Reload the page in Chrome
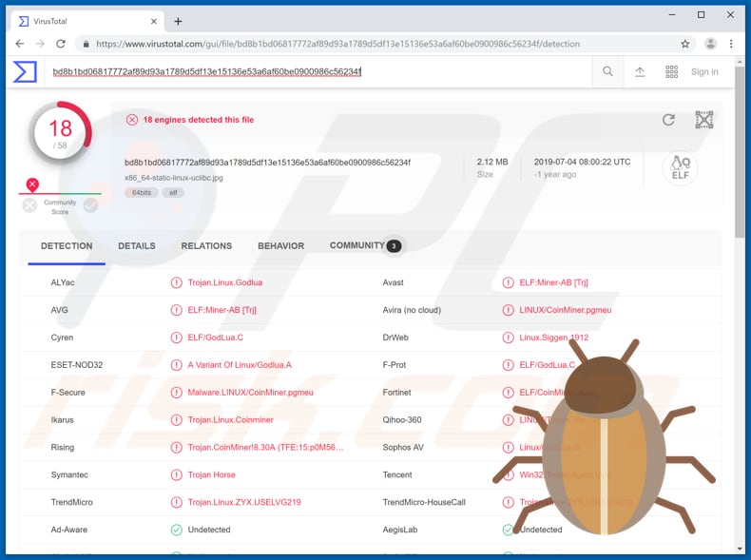Screen dimensions: 751x560 click(61, 44)
